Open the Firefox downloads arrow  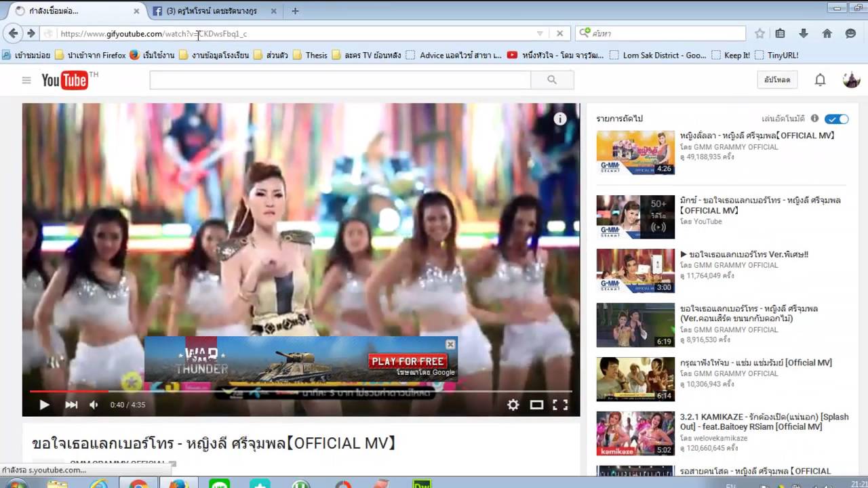(804, 33)
